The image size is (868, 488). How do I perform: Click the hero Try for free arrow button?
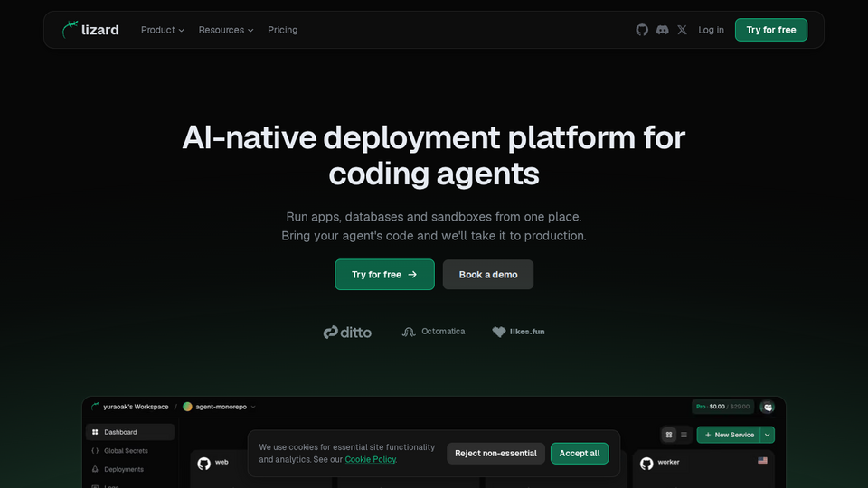click(384, 275)
